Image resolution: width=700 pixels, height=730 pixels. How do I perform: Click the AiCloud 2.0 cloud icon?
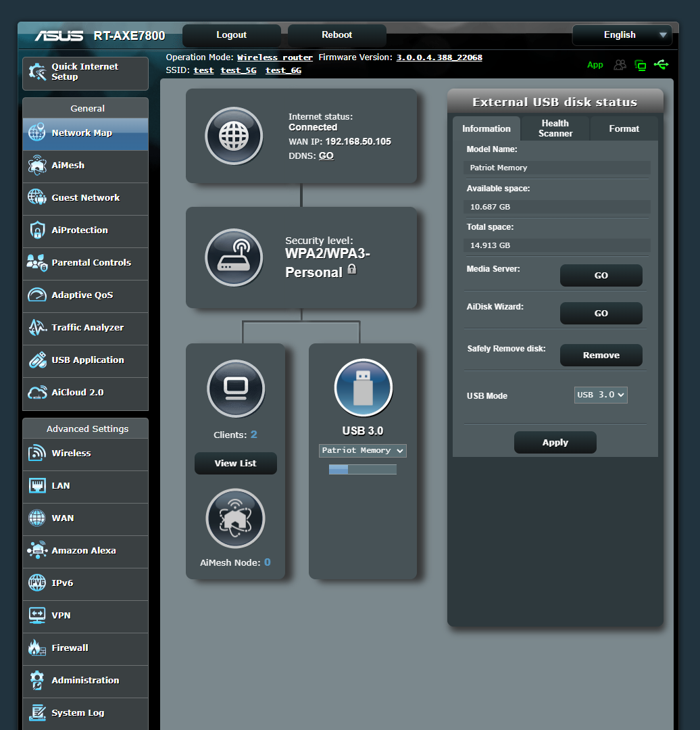[x=37, y=393]
